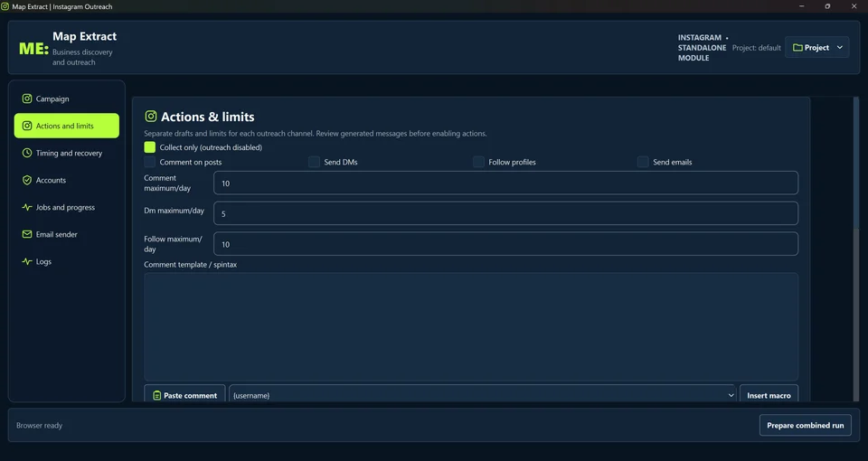The image size is (868, 461).
Task: Enable Send emails checkbox
Action: [x=643, y=162]
